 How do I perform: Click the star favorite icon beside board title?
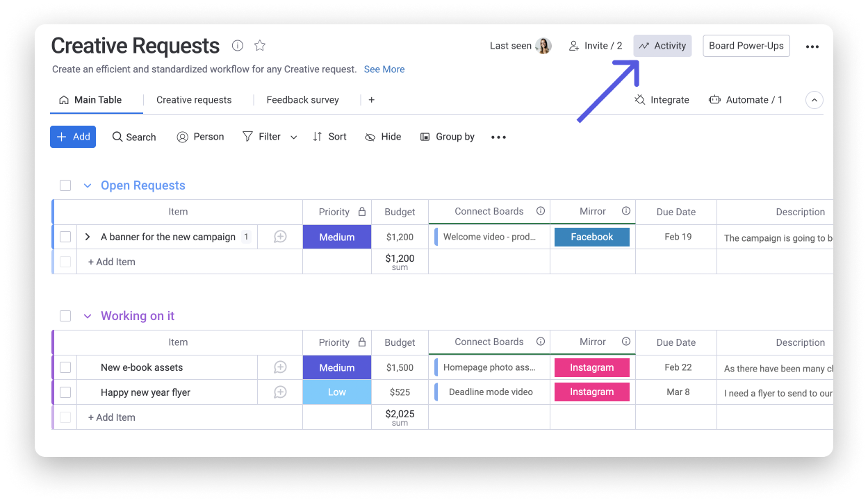pos(260,46)
